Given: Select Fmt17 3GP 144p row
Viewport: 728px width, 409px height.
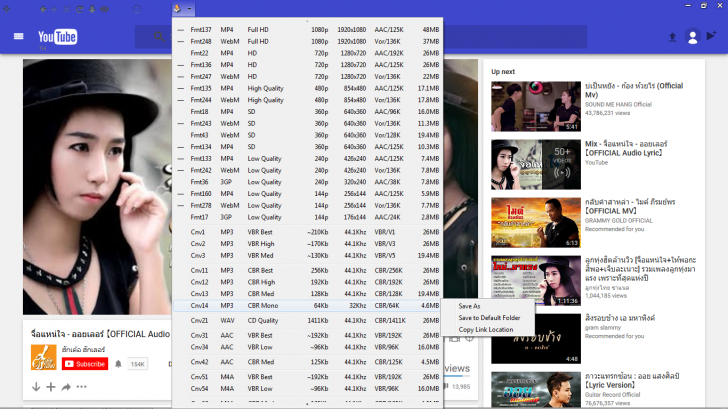Looking at the screenshot, I should [x=307, y=217].
